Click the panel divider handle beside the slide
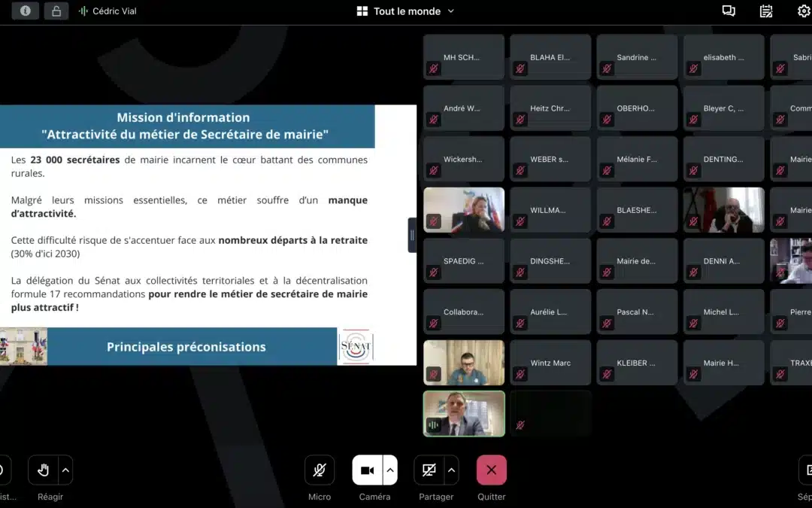 coord(412,236)
